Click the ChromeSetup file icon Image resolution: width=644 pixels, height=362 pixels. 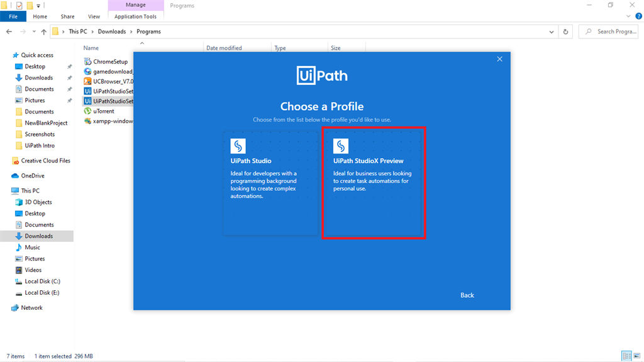87,62
